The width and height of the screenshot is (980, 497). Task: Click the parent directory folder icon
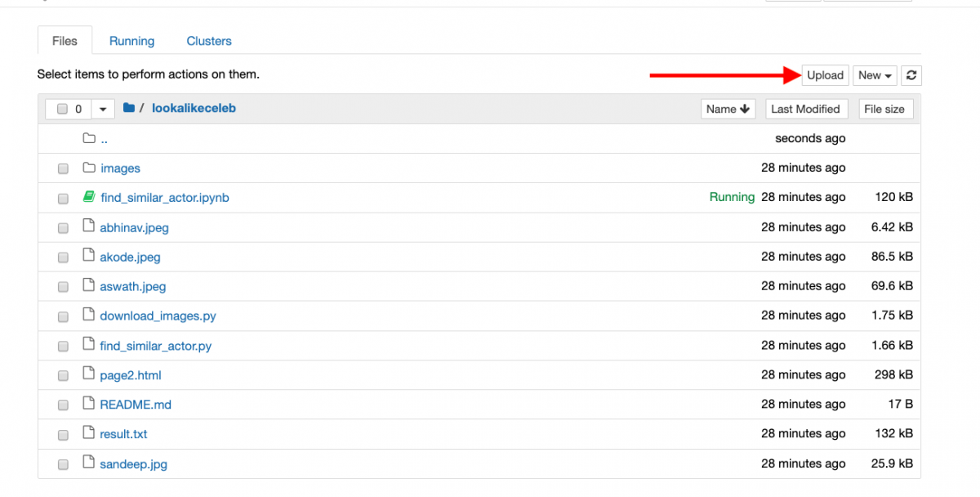pos(89,138)
